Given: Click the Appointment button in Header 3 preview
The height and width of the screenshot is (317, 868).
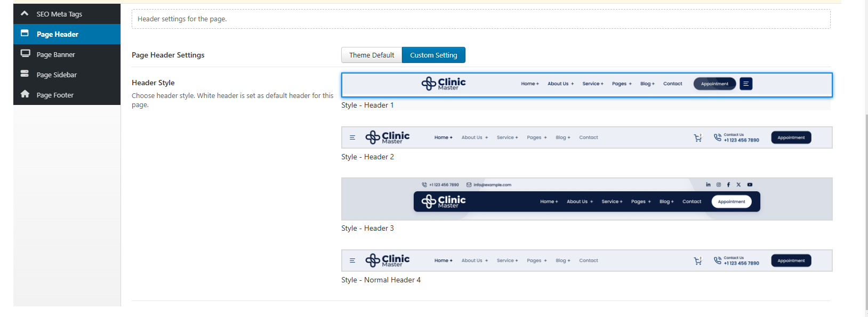Looking at the screenshot, I should [x=731, y=201].
